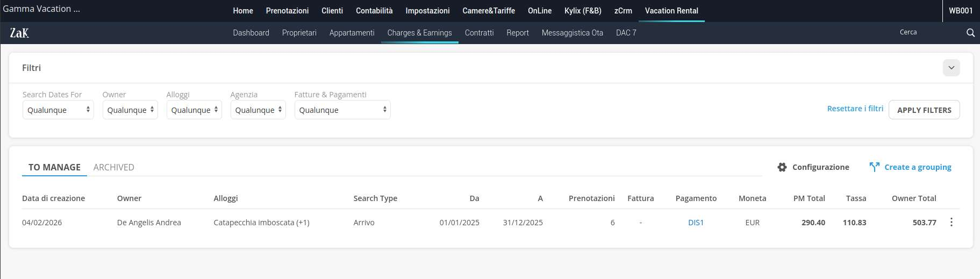
Task: Open the DAC 7 section
Action: (626, 33)
